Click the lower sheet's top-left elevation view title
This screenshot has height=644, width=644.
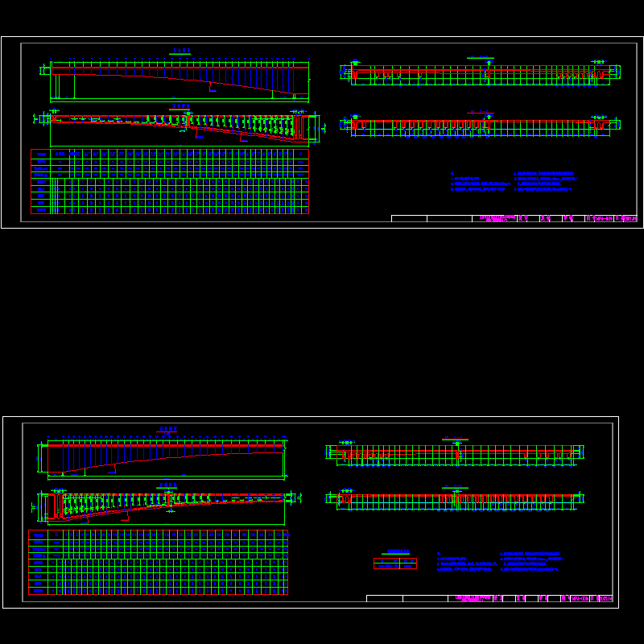coord(168,429)
